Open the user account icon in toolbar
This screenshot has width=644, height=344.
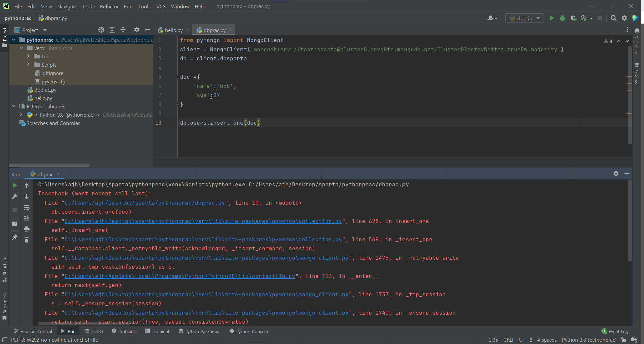point(491,18)
